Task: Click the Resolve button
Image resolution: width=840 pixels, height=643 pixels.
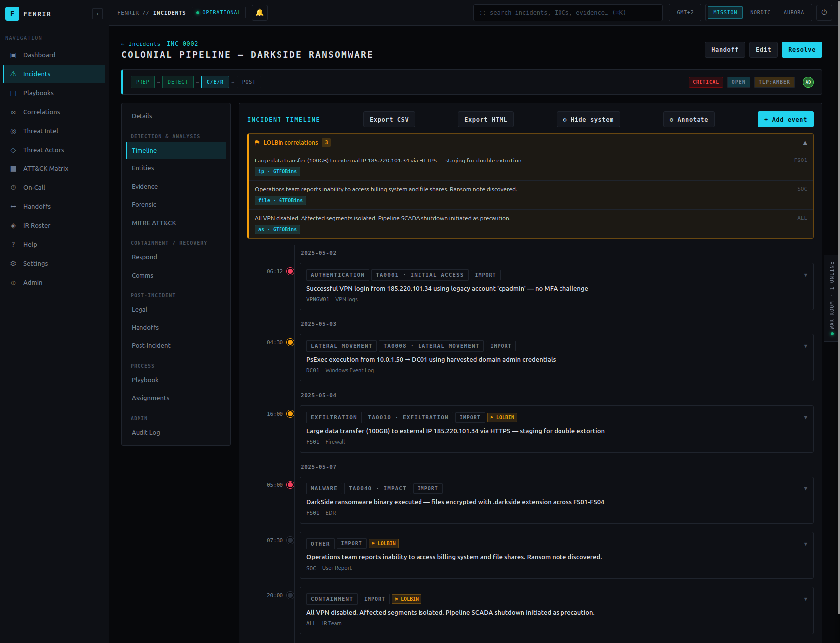Action: (802, 50)
